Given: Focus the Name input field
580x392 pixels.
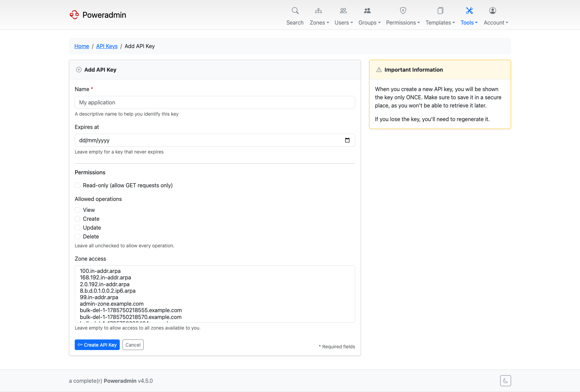Looking at the screenshot, I should (215, 102).
